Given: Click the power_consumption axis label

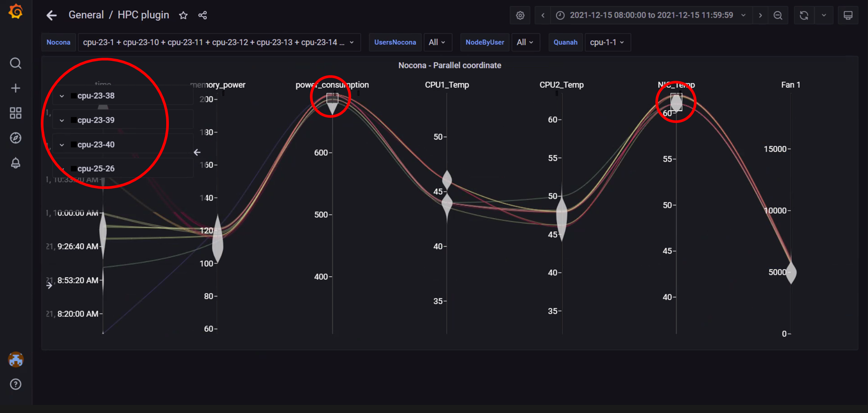Looking at the screenshot, I should (332, 85).
